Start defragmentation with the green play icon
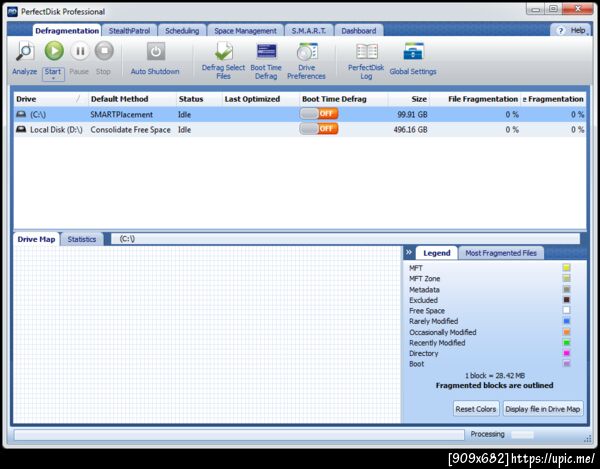 pyautogui.click(x=54, y=51)
